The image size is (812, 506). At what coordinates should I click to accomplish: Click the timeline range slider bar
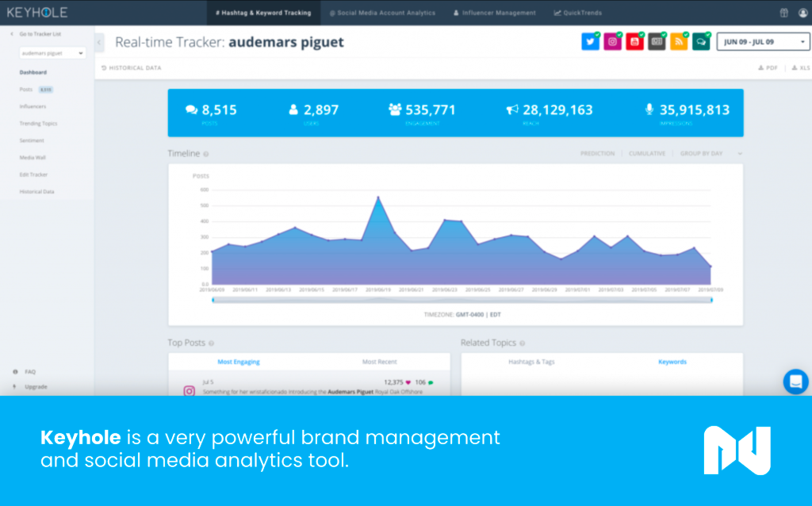[x=462, y=300]
